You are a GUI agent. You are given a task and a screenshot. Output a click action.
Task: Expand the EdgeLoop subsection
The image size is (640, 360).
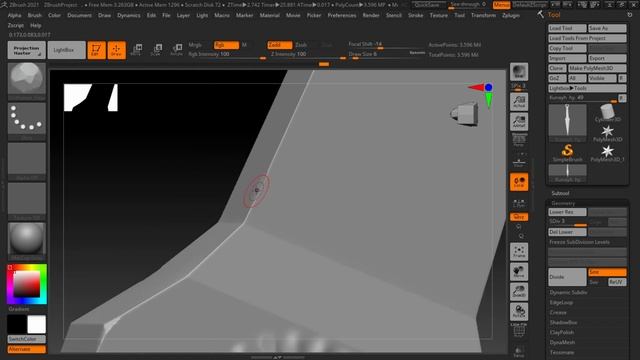(561, 302)
